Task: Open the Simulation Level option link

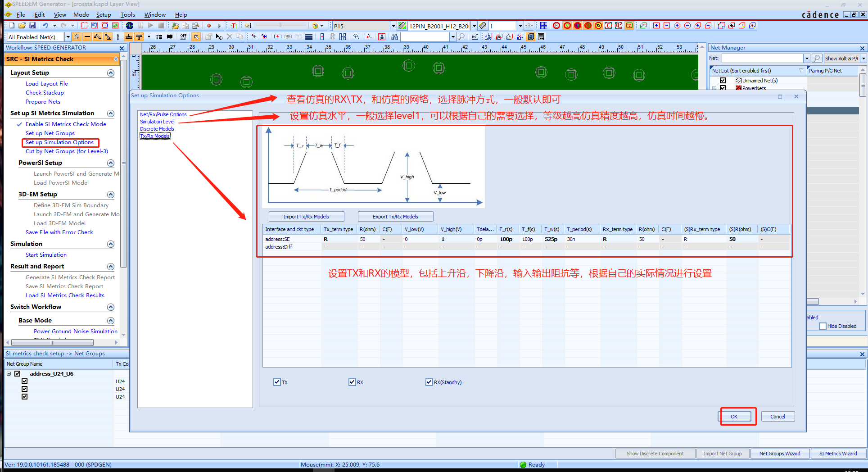Action: tap(157, 122)
